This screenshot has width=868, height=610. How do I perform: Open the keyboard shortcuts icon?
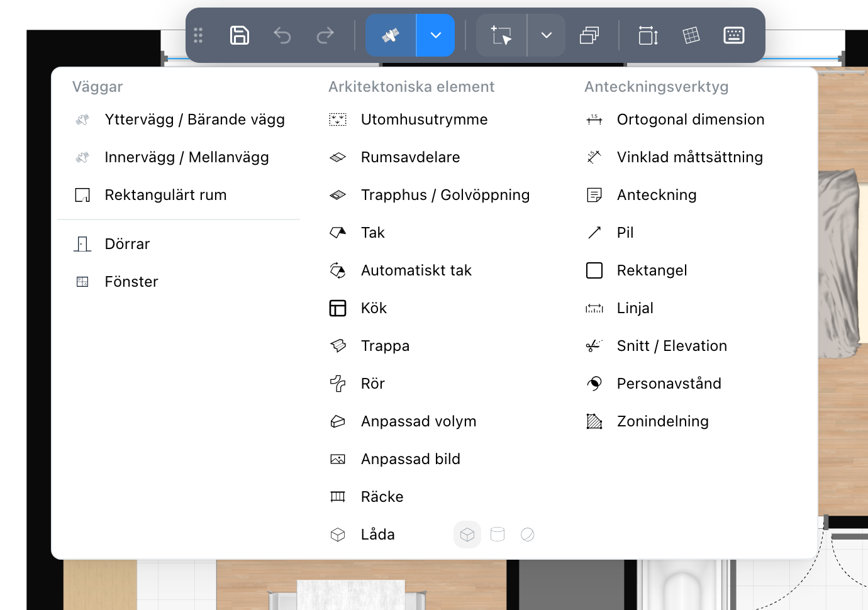734,35
